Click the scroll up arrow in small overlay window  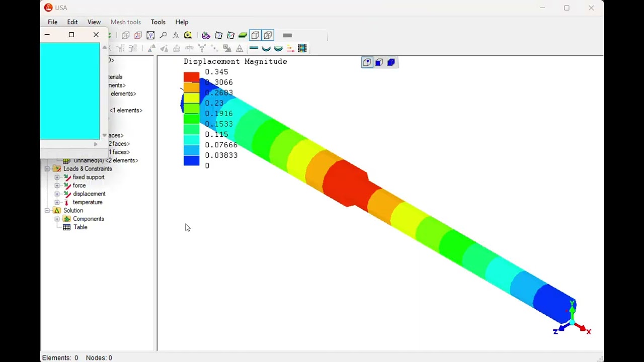click(x=105, y=47)
